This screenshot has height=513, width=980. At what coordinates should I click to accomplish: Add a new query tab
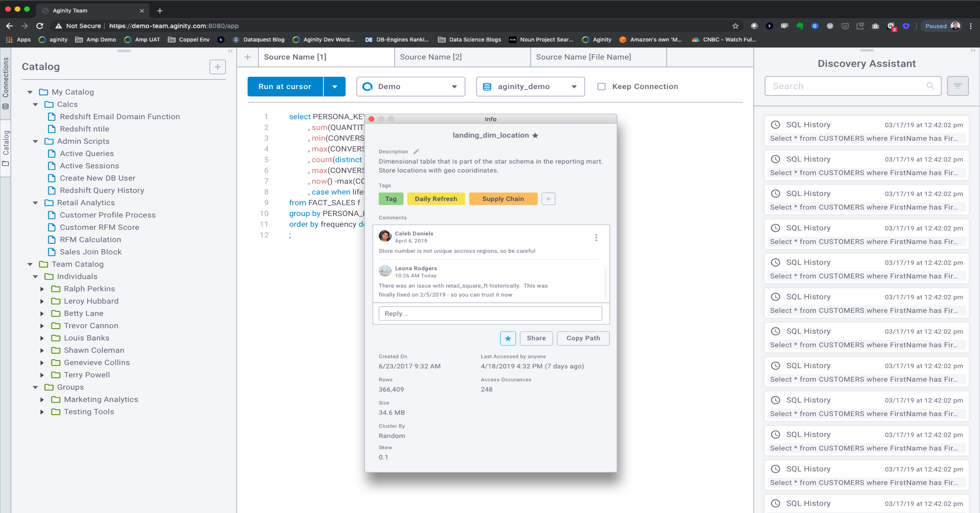point(248,57)
